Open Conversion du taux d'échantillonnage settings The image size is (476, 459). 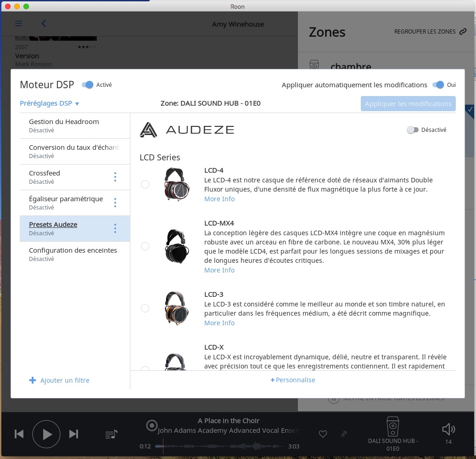click(75, 151)
